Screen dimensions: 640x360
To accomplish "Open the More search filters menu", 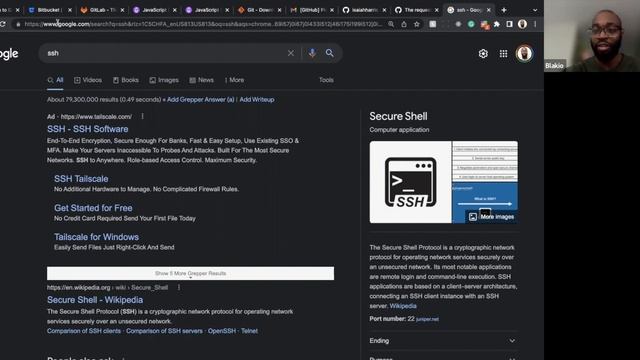I will tap(234, 80).
